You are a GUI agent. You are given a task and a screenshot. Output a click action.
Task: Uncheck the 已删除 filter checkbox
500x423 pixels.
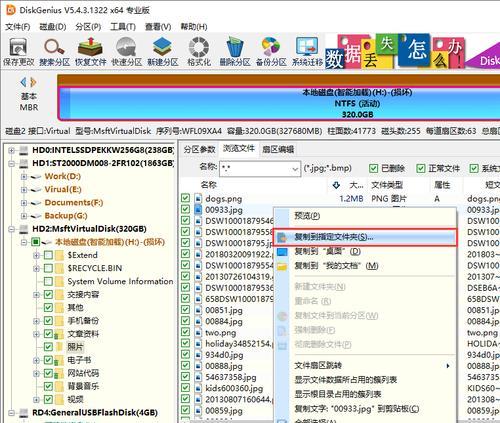[373, 168]
